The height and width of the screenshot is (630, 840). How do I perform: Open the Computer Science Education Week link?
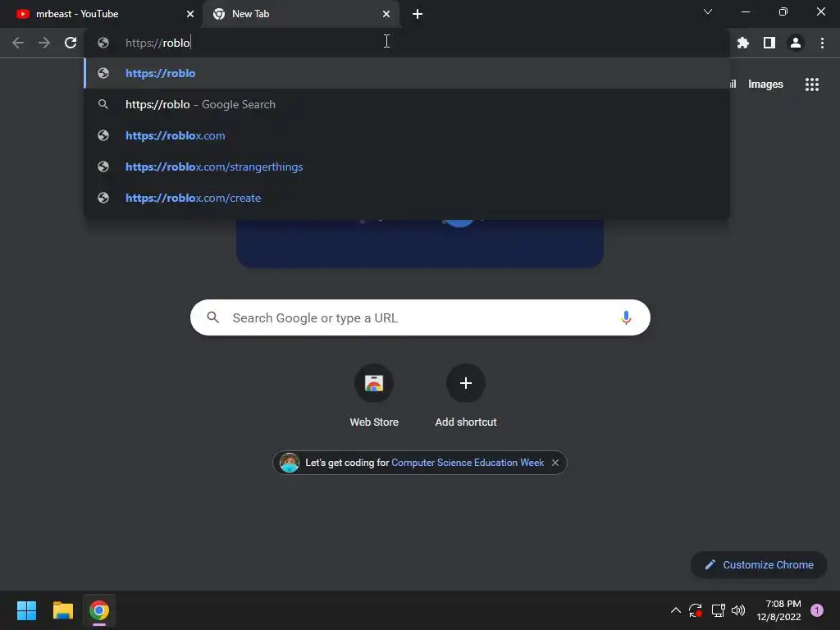point(468,463)
